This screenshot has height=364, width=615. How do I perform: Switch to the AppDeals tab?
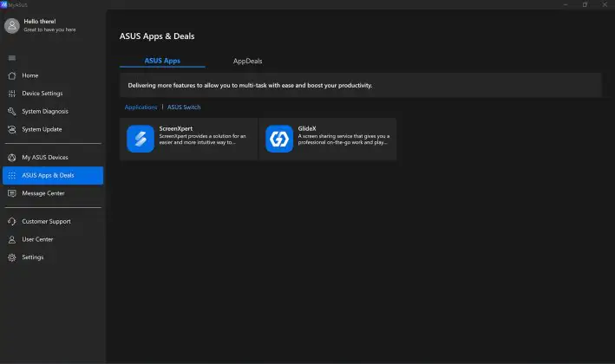[247, 62]
